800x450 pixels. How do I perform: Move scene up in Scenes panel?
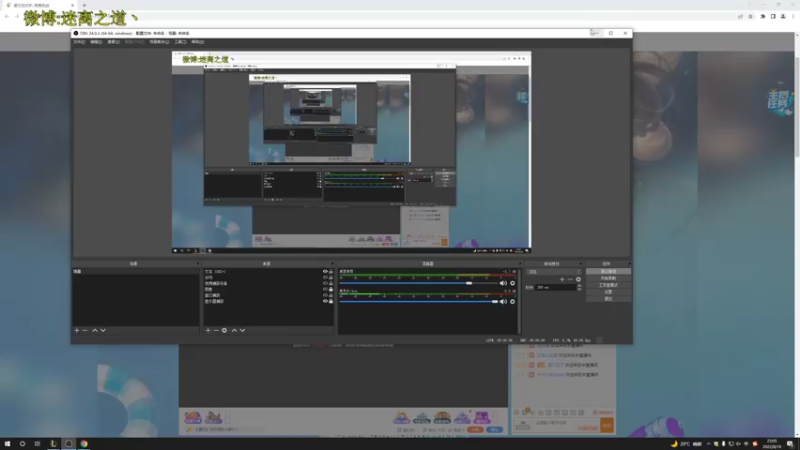pos(95,331)
